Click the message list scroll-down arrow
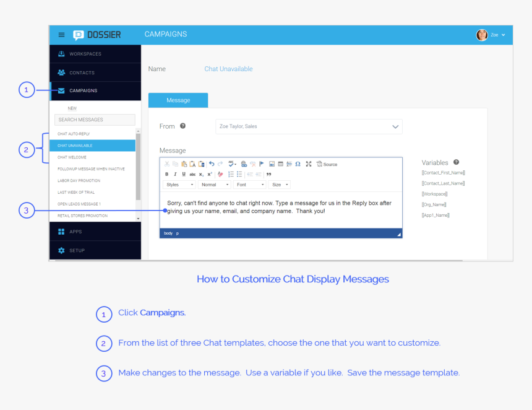 138,219
